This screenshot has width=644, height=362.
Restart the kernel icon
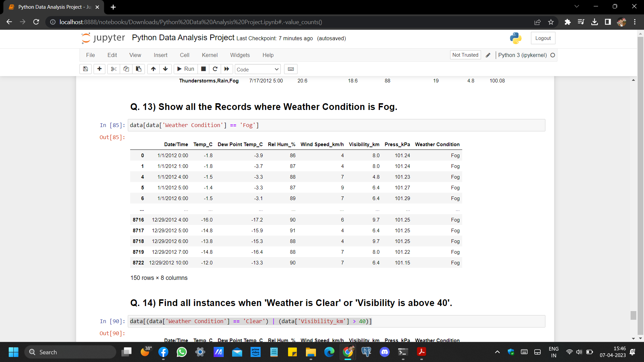tap(215, 69)
